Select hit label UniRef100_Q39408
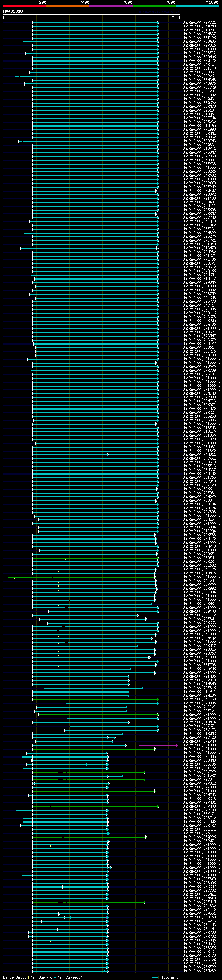Screen dimensions: 222x980 pyautogui.click(x=199, y=612)
